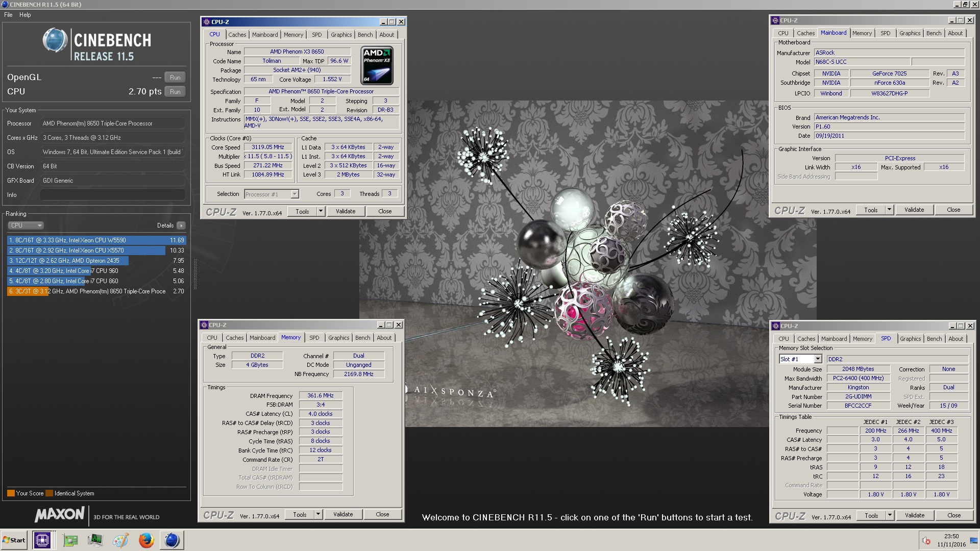Open the Processor #1 selection dropdown

pyautogui.click(x=295, y=194)
